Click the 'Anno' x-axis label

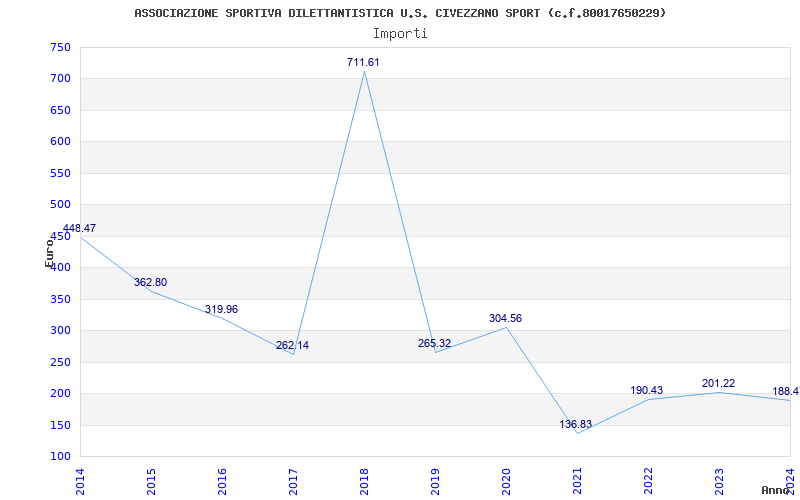774,490
